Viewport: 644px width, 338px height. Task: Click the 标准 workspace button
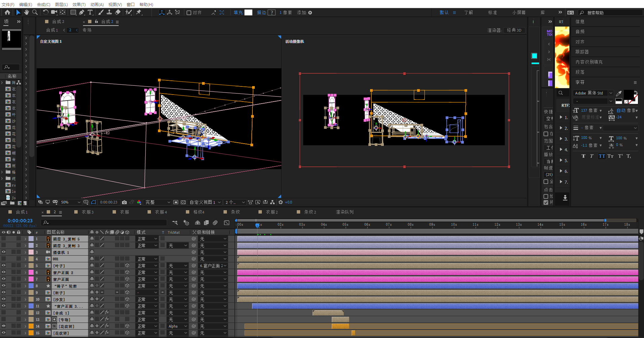[x=492, y=12]
